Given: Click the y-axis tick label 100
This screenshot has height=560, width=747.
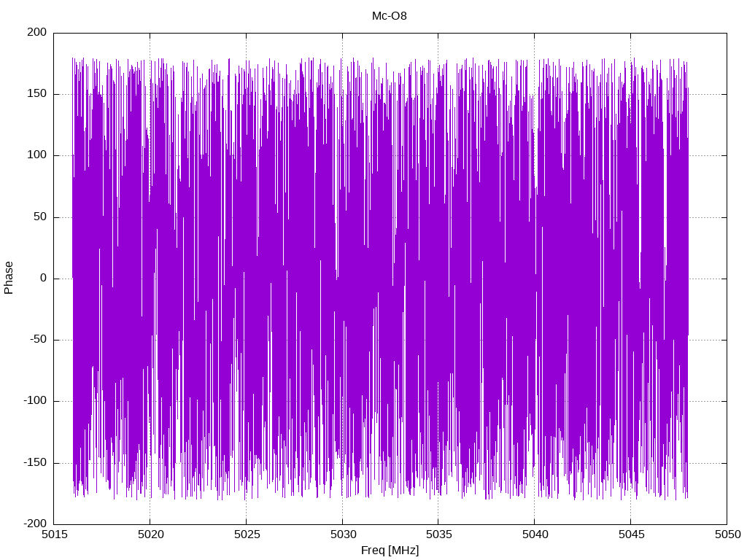Looking at the screenshot, I should click(37, 155).
